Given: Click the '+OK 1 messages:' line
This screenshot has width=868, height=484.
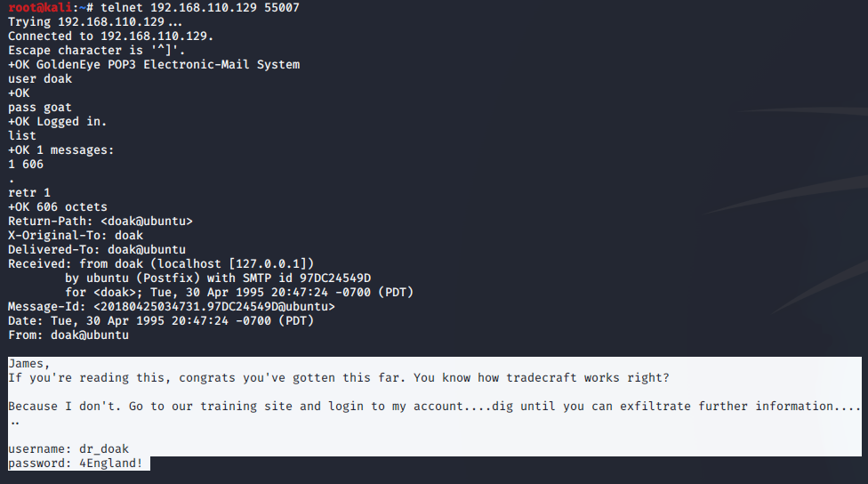Looking at the screenshot, I should pyautogui.click(x=60, y=150).
